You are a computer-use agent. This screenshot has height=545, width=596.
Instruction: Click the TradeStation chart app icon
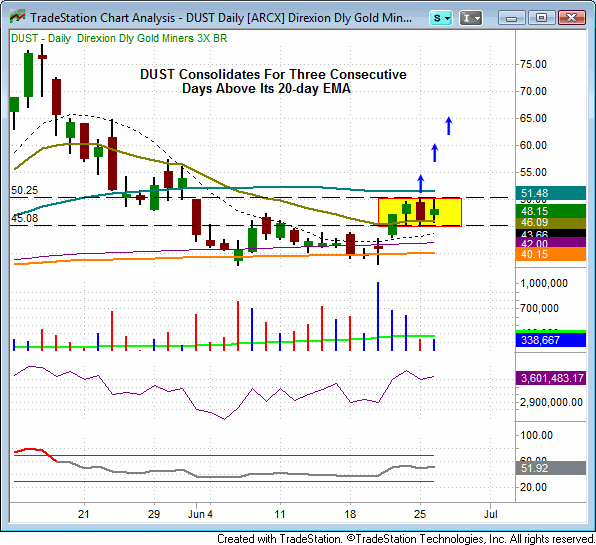[17, 17]
